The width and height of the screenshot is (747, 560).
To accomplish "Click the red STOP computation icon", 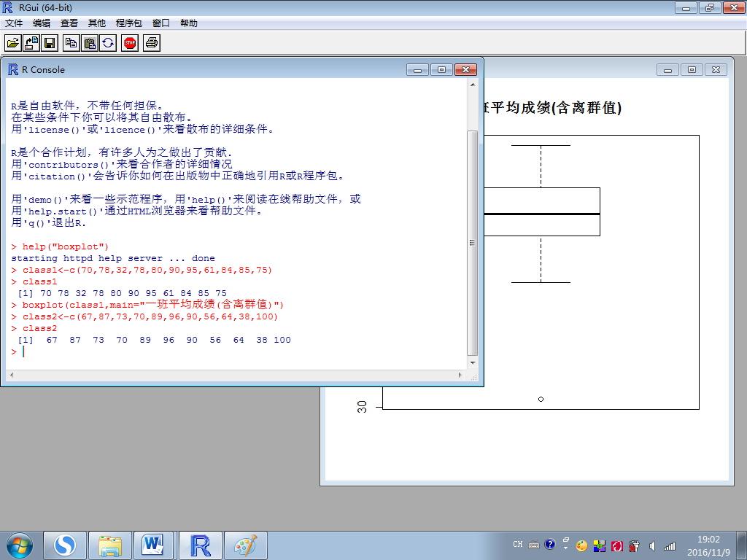I will 130,43.
